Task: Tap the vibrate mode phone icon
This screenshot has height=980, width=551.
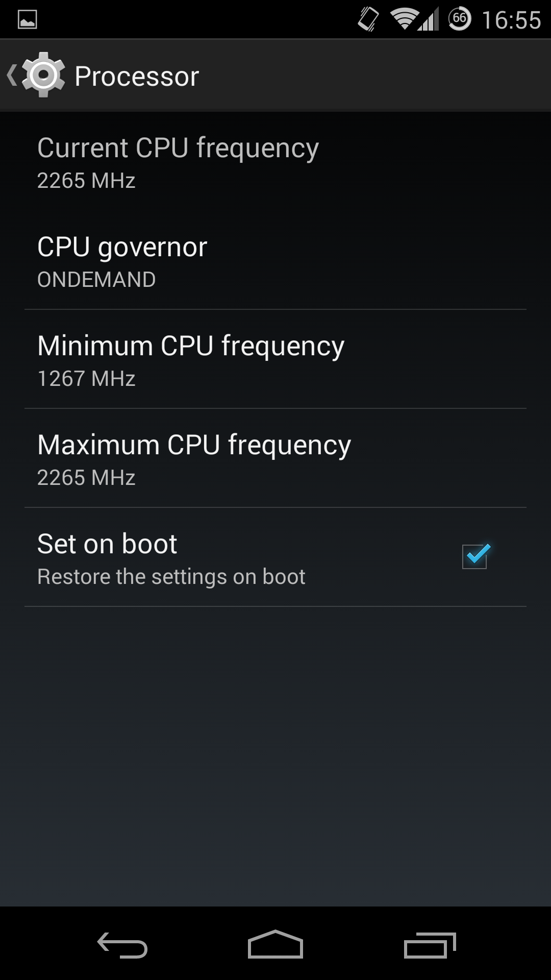Action: coord(368,20)
